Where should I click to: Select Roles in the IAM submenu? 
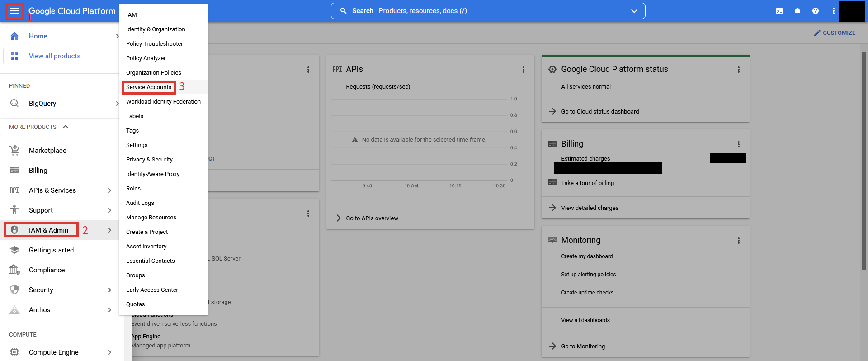pos(163,189)
